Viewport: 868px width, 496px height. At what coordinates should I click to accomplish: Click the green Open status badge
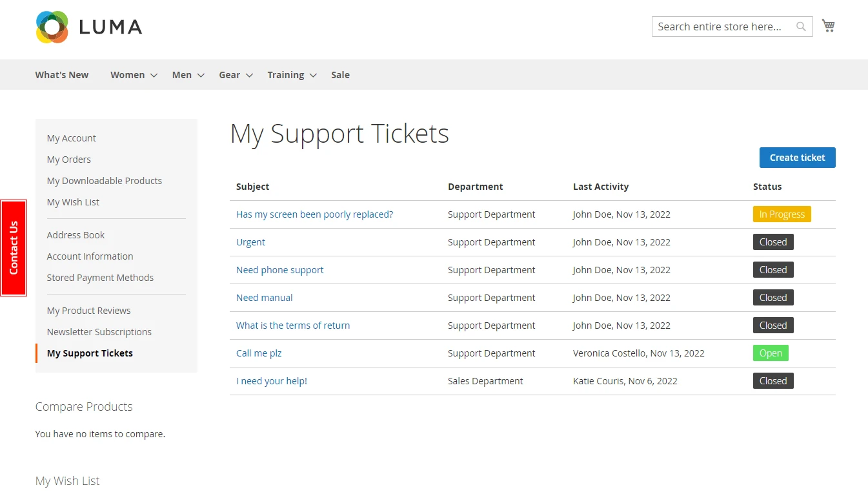click(771, 353)
